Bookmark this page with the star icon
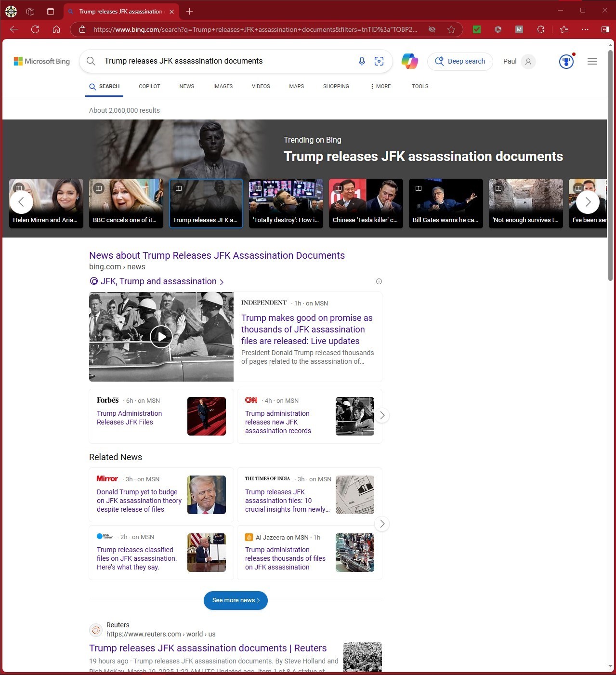The image size is (616, 675). [451, 29]
